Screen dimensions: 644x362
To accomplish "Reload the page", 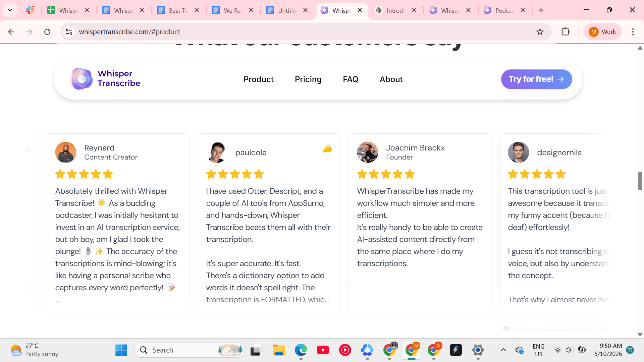I will (47, 32).
